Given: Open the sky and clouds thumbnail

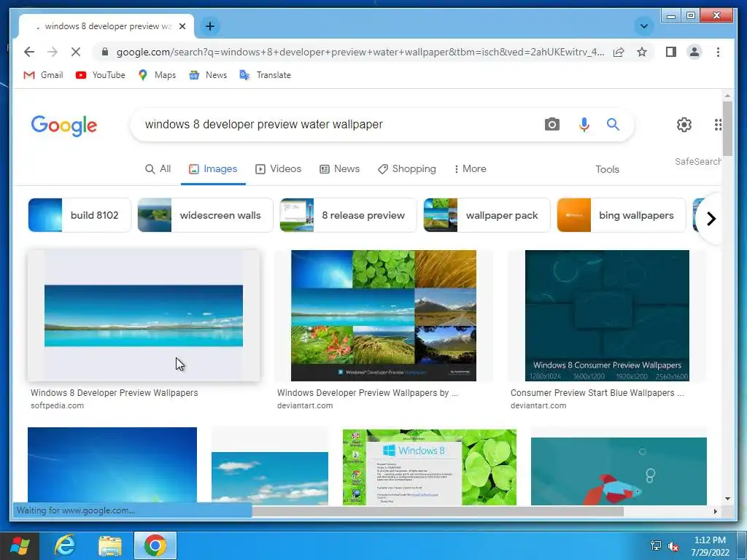Looking at the screenshot, I should click(270, 478).
